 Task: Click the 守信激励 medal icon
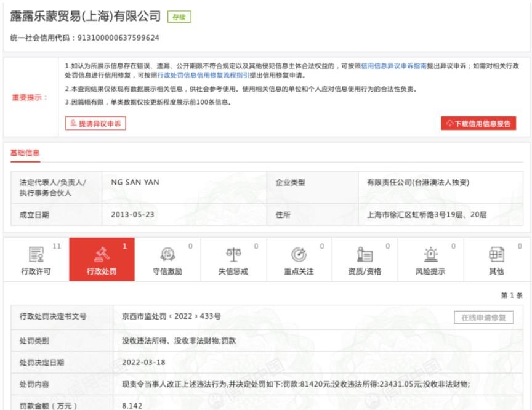coord(167,254)
